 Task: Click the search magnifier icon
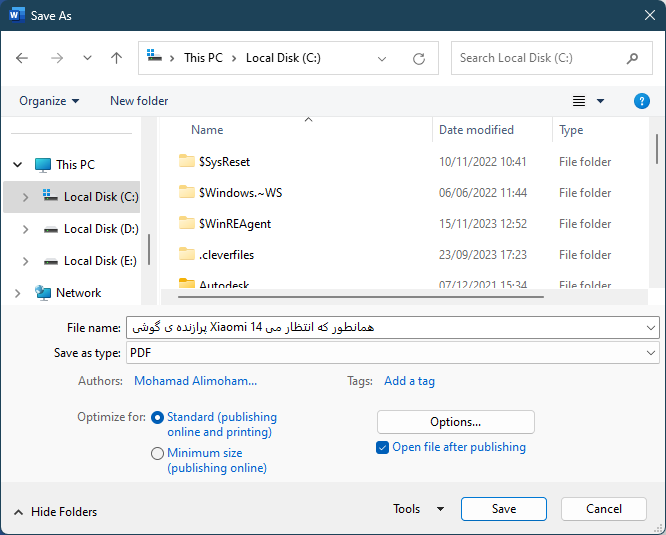click(x=632, y=58)
